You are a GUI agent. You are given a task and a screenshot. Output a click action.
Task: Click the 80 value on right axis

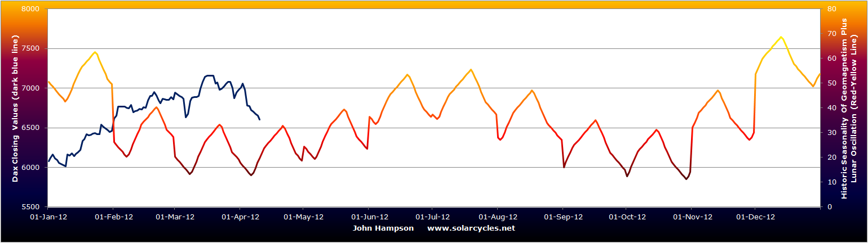(x=831, y=10)
